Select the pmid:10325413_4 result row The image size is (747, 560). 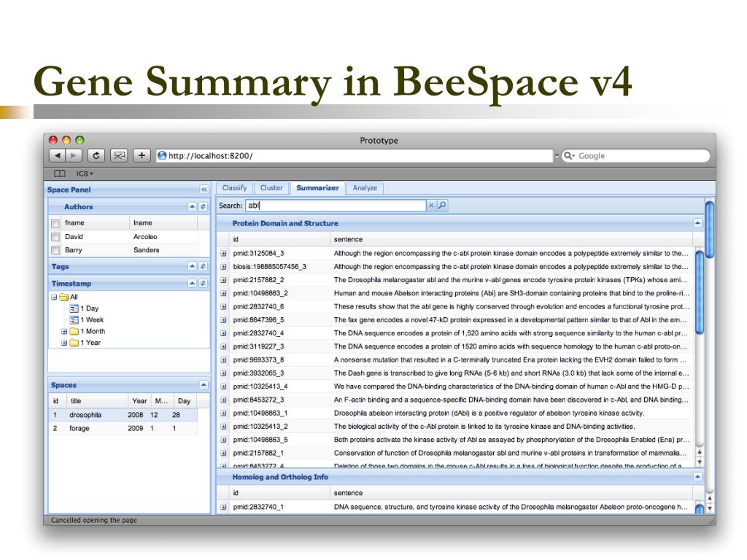pyautogui.click(x=456, y=386)
